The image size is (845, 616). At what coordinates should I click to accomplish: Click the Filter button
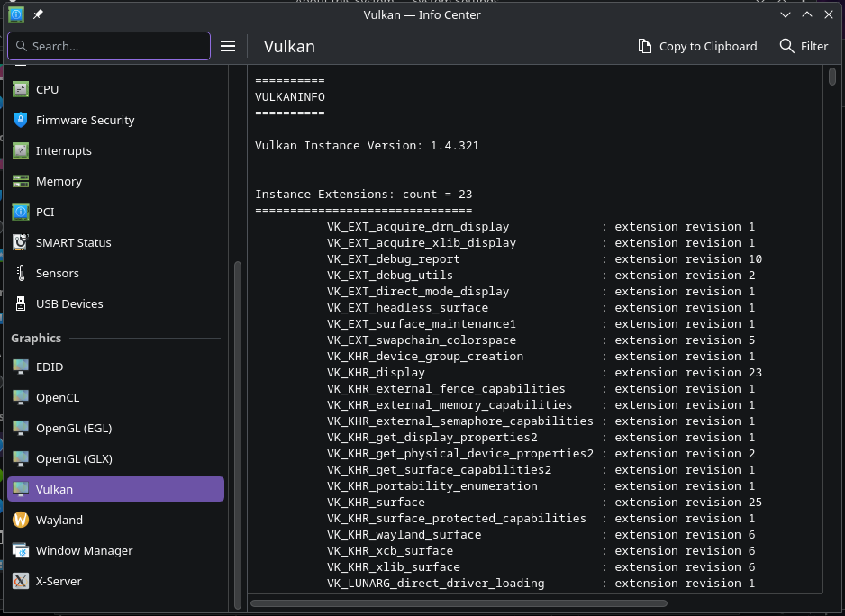(804, 46)
